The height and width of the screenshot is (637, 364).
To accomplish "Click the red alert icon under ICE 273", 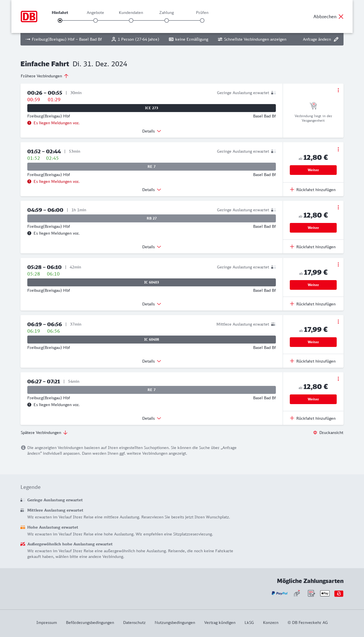I will pos(29,123).
